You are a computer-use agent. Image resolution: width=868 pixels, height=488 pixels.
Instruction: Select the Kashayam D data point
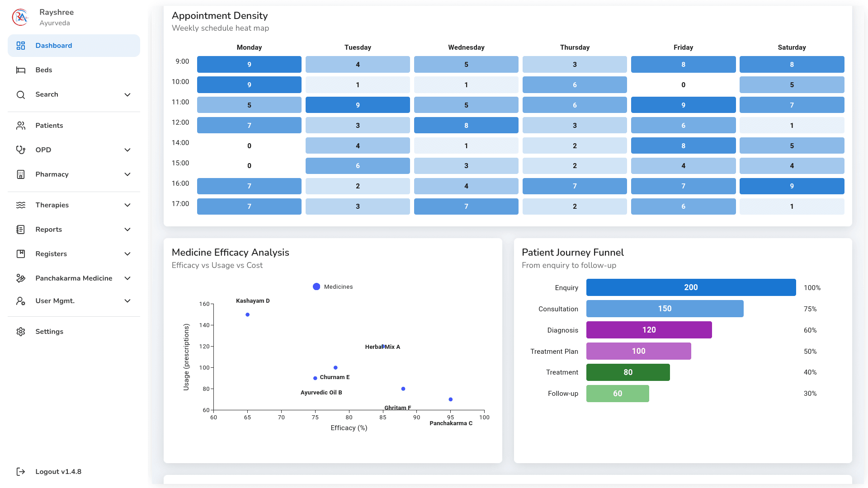tap(247, 314)
